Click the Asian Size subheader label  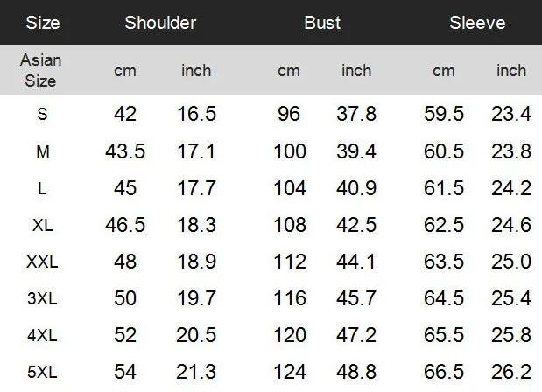click(41, 71)
